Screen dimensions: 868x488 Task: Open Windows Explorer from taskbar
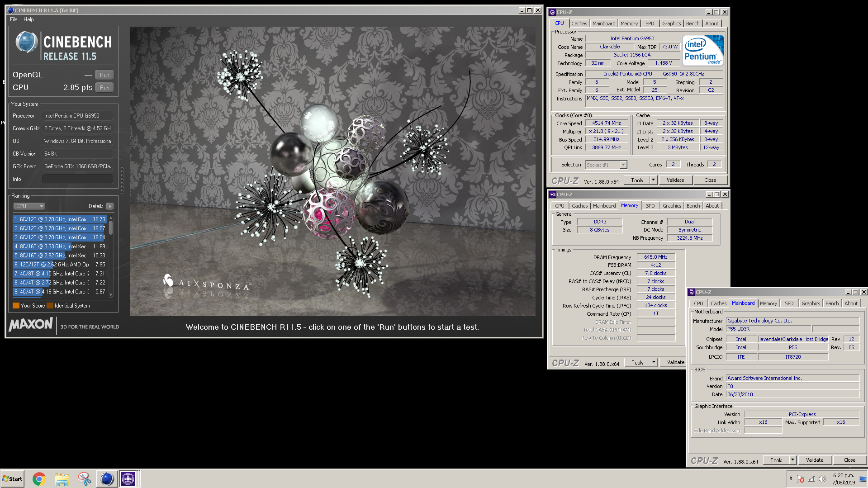click(62, 479)
